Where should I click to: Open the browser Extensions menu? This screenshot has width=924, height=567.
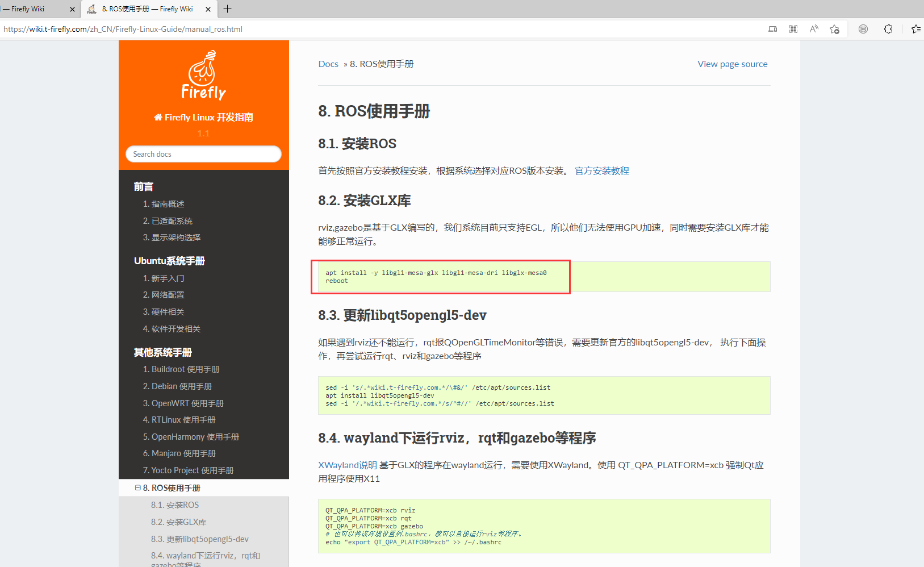pyautogui.click(x=888, y=28)
